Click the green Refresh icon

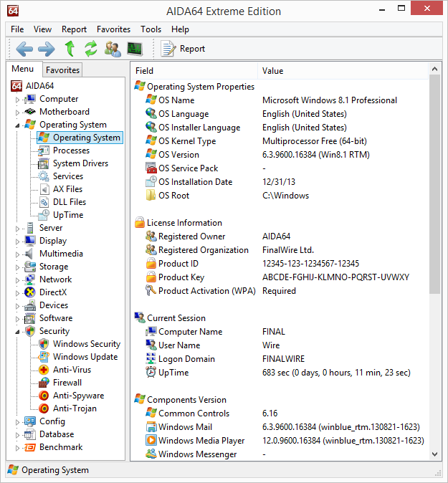[x=90, y=49]
